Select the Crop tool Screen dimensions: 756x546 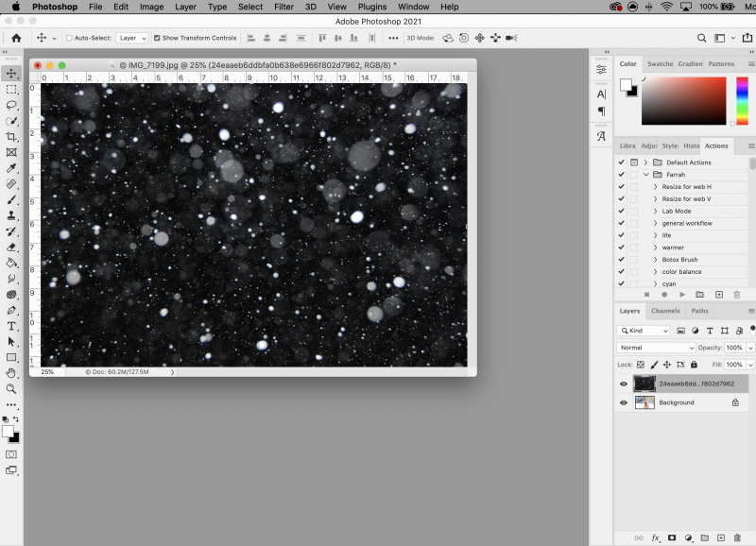[11, 137]
